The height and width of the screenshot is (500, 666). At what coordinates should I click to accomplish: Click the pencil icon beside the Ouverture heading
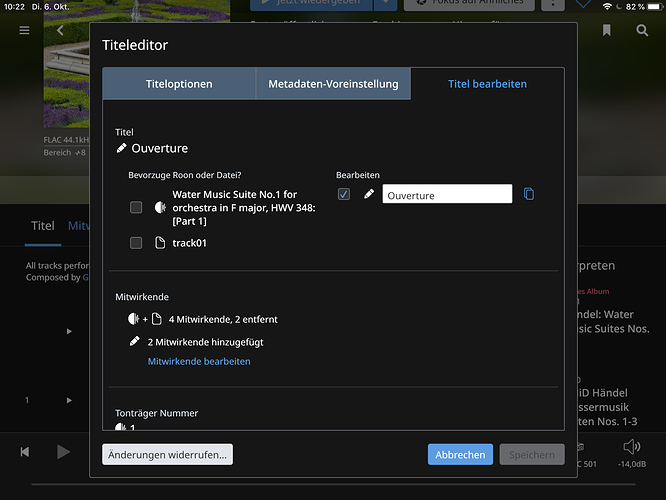coord(121,148)
